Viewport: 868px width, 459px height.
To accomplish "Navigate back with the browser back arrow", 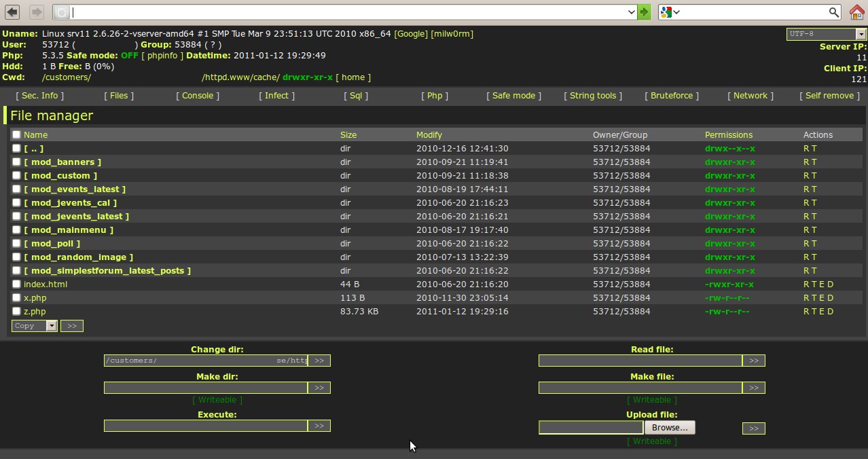I will [12, 12].
